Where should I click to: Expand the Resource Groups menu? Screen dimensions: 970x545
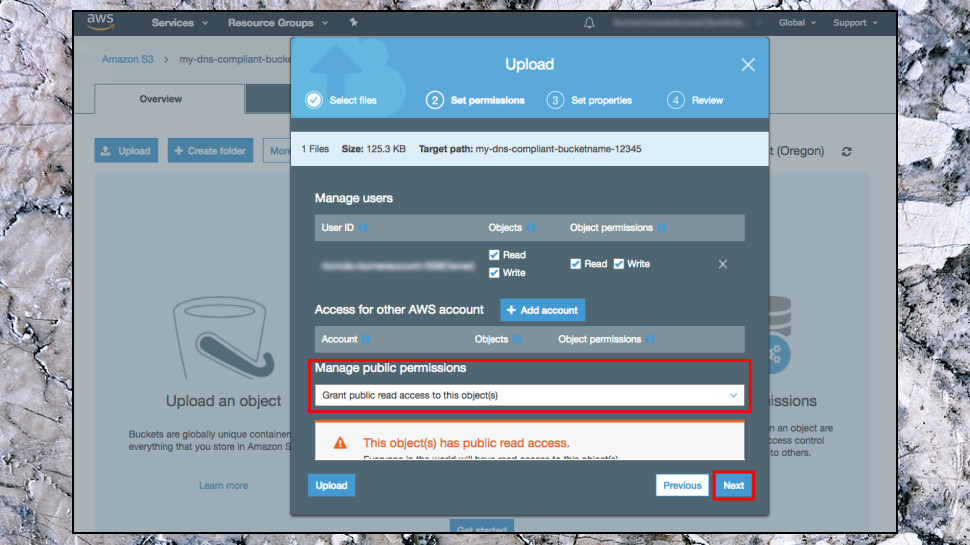click(278, 23)
